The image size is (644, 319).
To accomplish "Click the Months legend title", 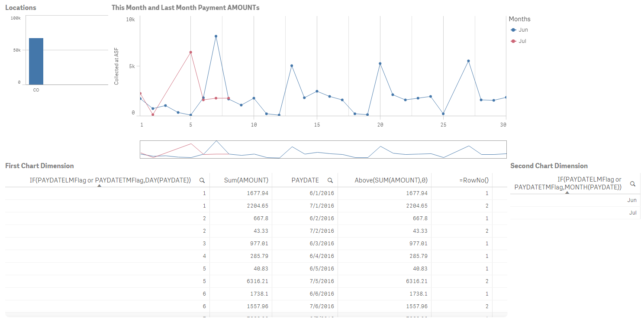I will click(x=520, y=19).
